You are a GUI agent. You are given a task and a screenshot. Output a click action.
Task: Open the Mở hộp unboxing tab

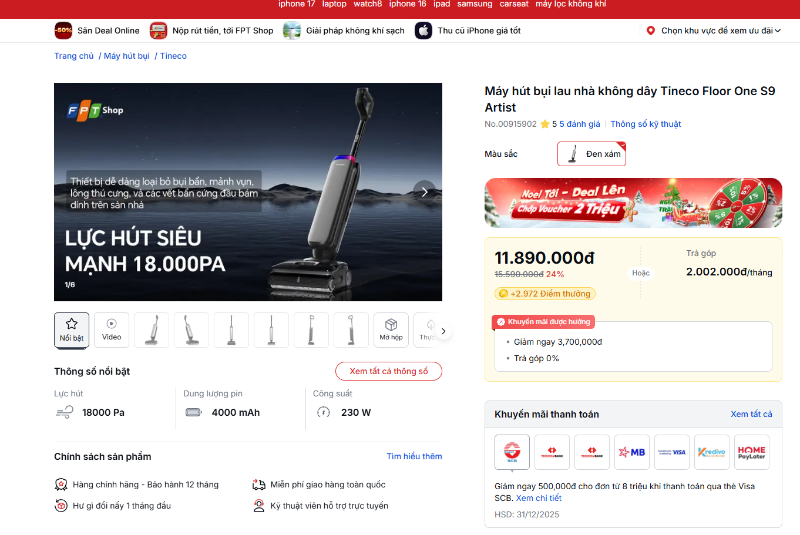pos(391,330)
